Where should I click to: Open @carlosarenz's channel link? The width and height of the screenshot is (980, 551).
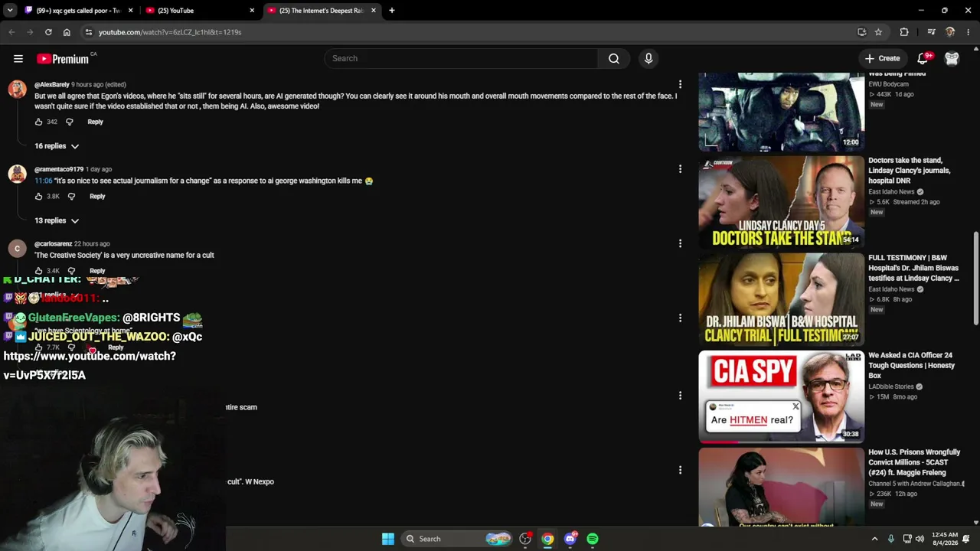(x=54, y=243)
